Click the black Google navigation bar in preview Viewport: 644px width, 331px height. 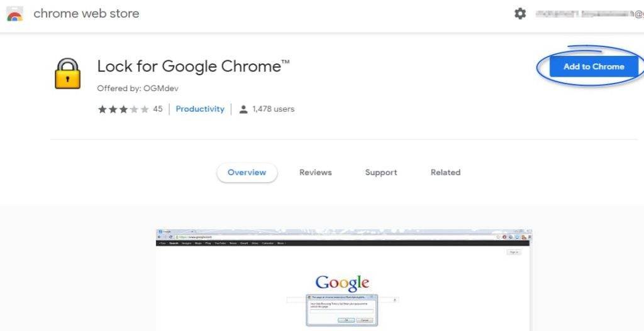tap(343, 243)
